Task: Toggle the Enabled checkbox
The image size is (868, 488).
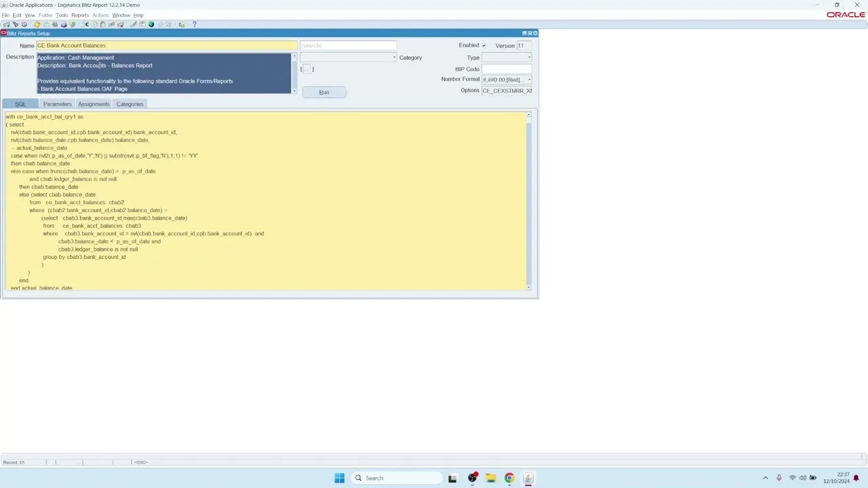Action: pyautogui.click(x=484, y=45)
